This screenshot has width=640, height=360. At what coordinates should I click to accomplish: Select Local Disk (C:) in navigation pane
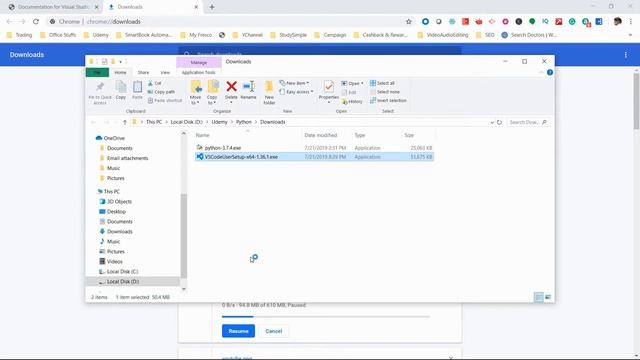[x=118, y=271]
